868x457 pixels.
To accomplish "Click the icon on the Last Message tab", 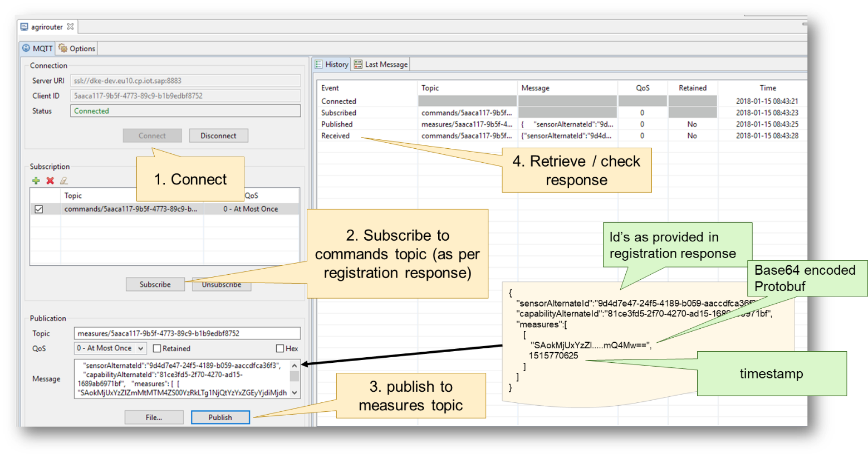I will (x=359, y=64).
